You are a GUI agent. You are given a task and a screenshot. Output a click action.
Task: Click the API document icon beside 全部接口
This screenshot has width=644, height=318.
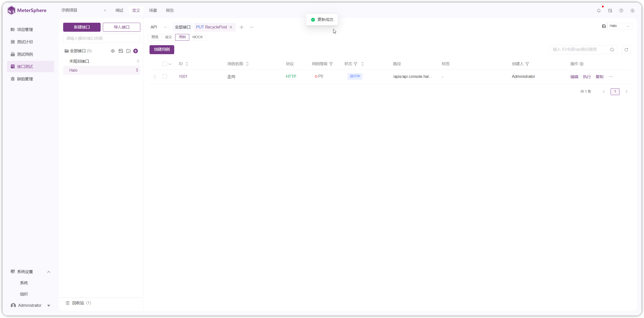click(x=121, y=51)
